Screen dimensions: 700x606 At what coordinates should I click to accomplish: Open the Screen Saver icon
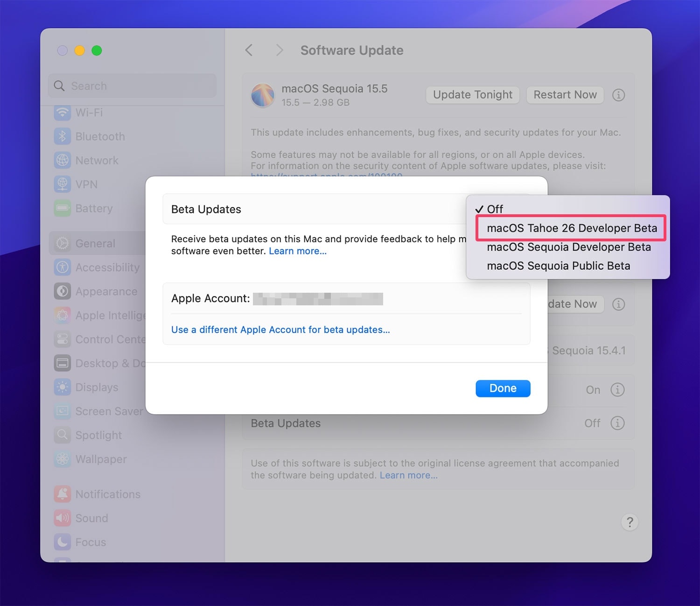pos(62,411)
